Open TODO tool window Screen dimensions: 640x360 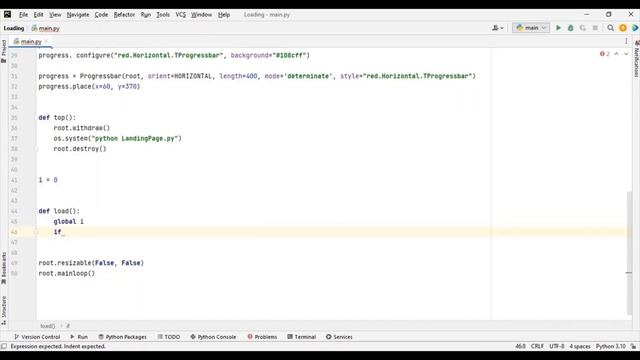point(169,337)
